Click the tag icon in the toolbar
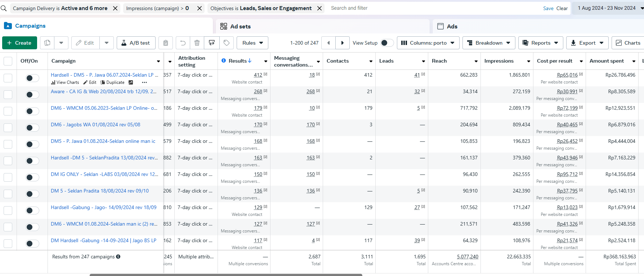The width and height of the screenshot is (644, 276). coord(227,43)
